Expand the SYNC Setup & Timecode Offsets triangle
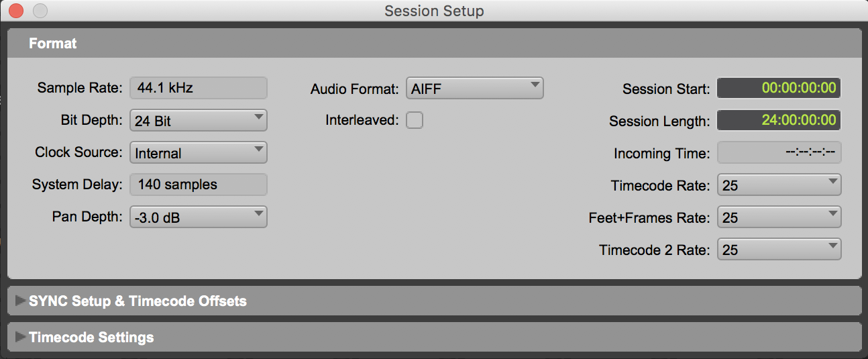The image size is (868, 359). point(20,301)
